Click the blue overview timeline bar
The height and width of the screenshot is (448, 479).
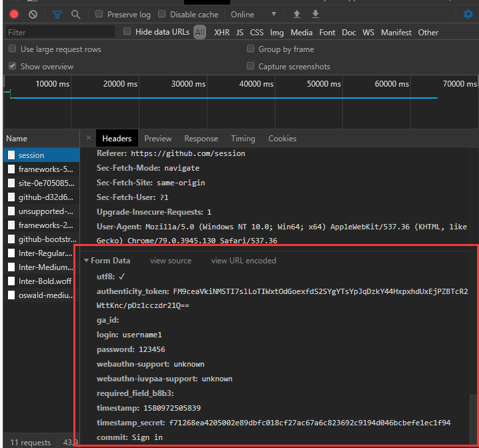(225, 98)
